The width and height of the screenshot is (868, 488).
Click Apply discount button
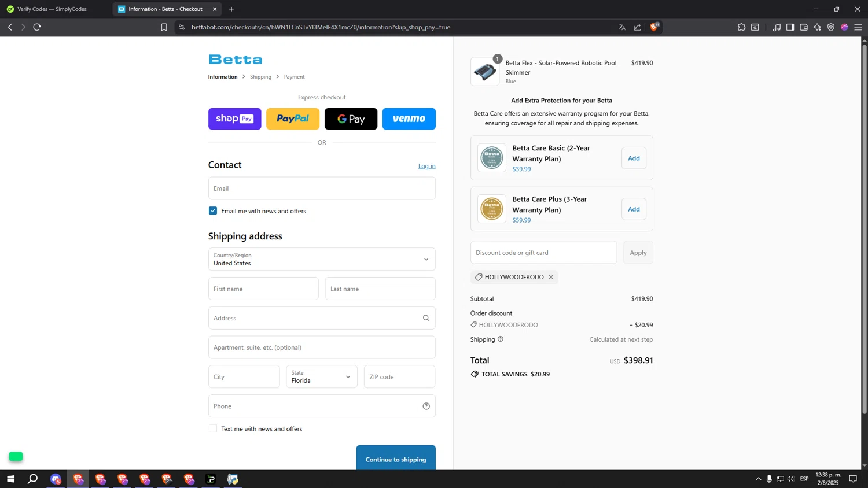click(x=638, y=253)
